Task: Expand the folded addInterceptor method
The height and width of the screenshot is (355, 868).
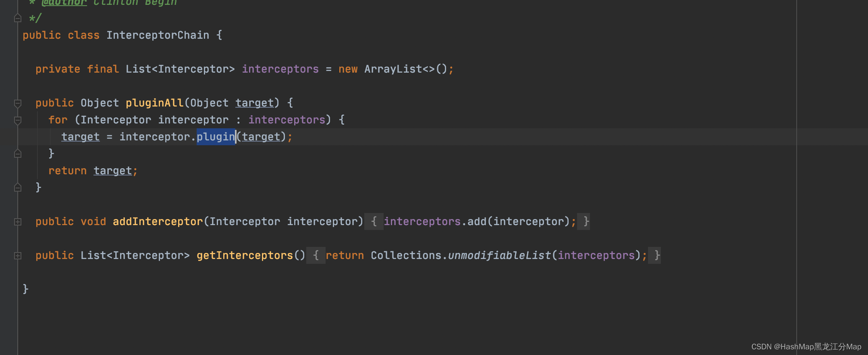Action: (x=18, y=222)
